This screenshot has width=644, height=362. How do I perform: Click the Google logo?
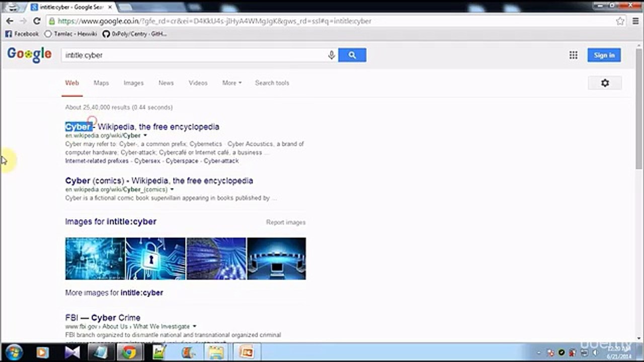click(x=29, y=54)
